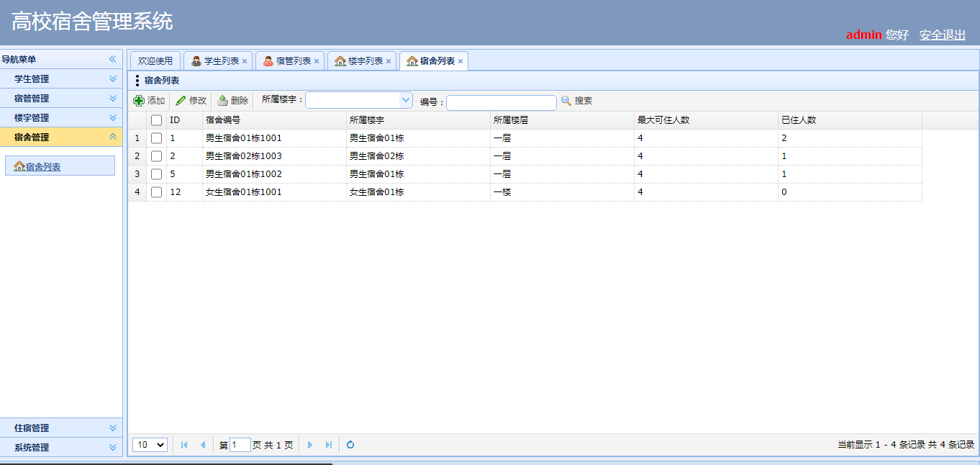Click the 一楼 floor cell

[x=562, y=192]
